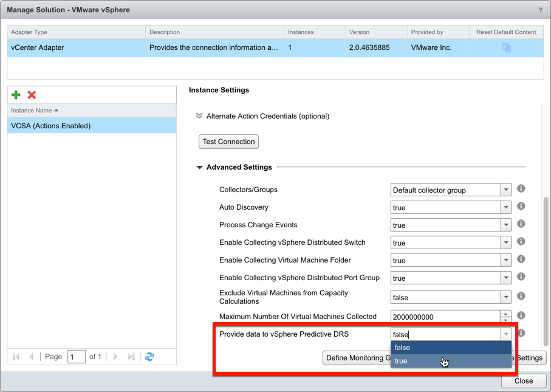This screenshot has height=392, width=551.
Task: View info for Collectors/Groups setting
Action: pyautogui.click(x=521, y=189)
